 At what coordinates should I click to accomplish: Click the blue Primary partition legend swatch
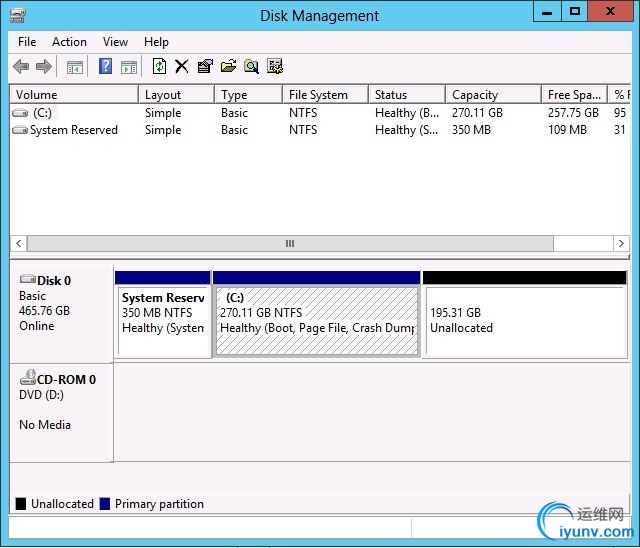point(105,504)
